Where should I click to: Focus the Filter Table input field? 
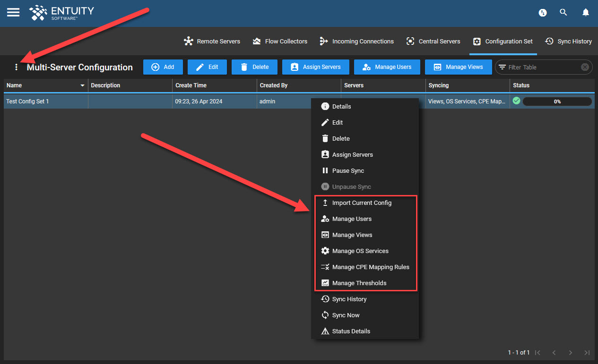click(543, 67)
